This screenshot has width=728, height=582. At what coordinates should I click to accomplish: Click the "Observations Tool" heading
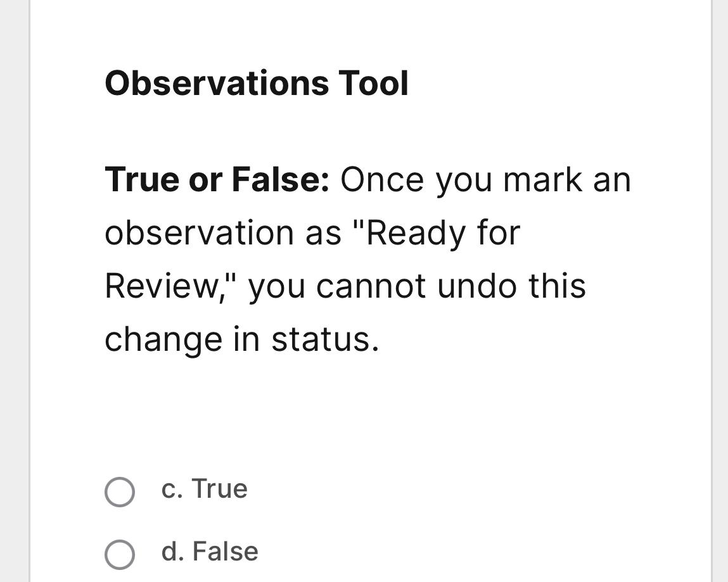257,82
